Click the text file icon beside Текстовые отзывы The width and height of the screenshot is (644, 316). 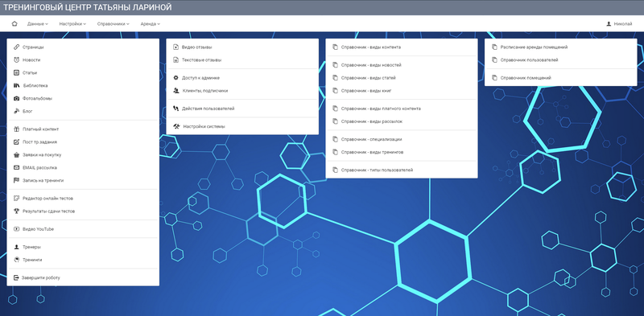click(x=175, y=60)
